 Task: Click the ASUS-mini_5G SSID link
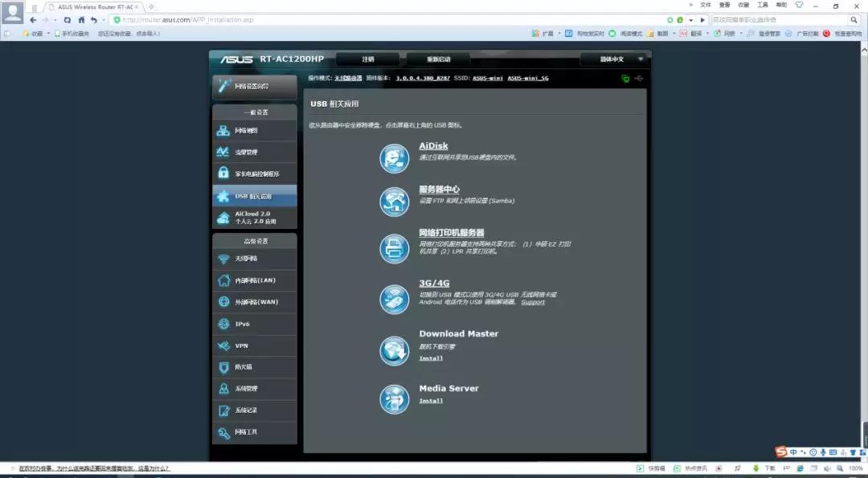click(x=528, y=79)
